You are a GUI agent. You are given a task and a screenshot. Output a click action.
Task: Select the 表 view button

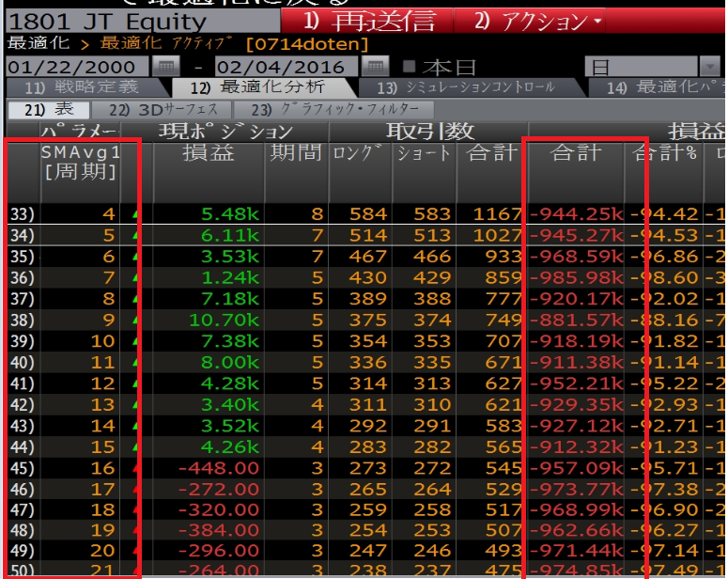42,110
